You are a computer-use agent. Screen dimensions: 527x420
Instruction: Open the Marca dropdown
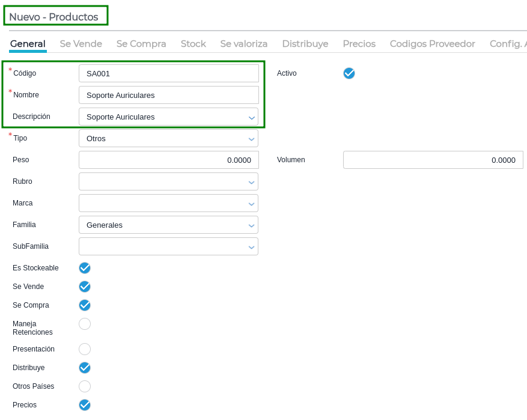168,203
